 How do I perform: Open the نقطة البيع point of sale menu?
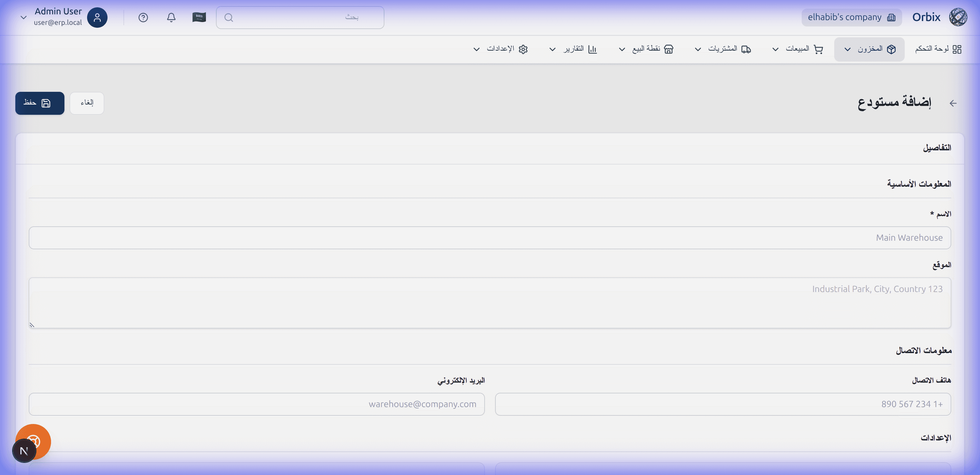pyautogui.click(x=646, y=49)
